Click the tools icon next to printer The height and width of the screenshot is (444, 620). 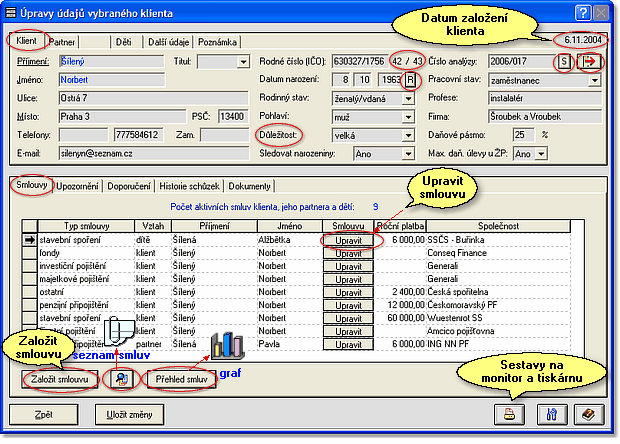click(548, 413)
